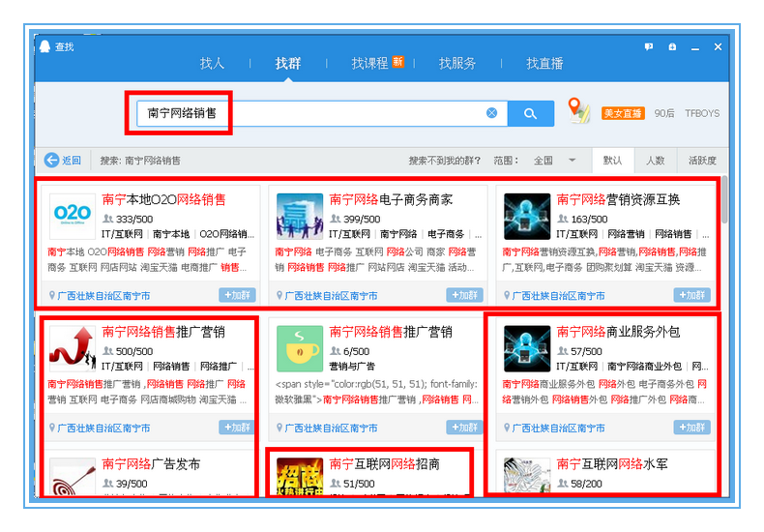Click member count 399/500
764x532 pixels.
tap(362, 220)
